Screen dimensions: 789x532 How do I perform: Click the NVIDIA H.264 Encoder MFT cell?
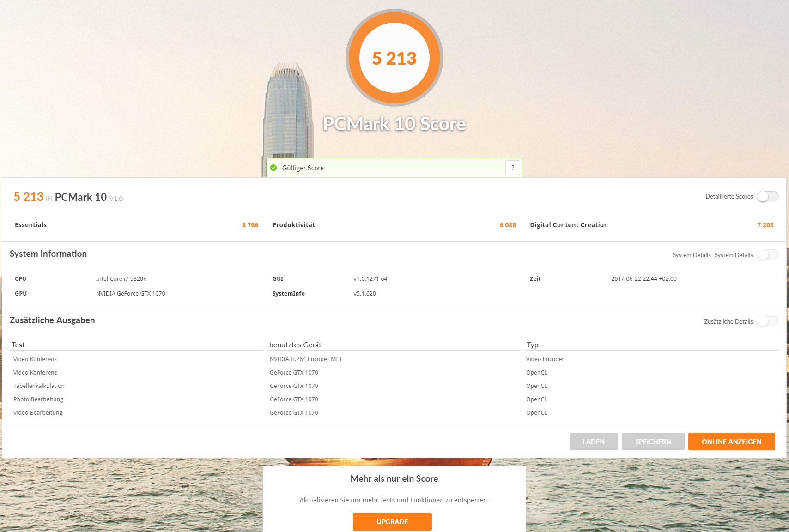click(306, 359)
